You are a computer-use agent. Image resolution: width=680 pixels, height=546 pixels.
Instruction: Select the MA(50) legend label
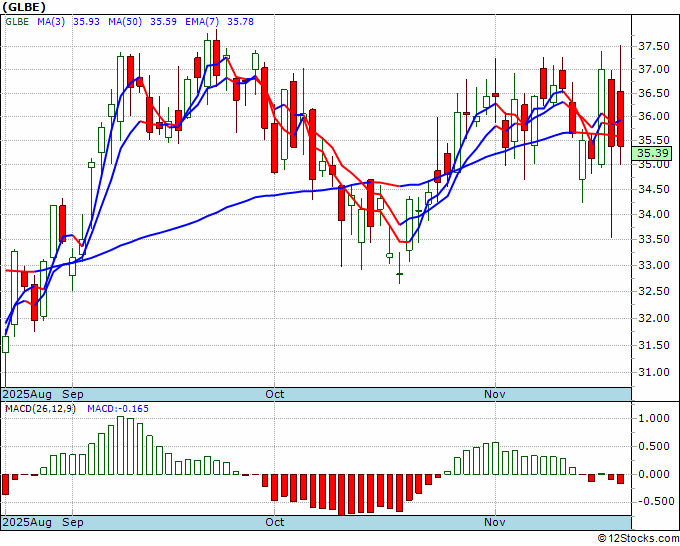[x=125, y=22]
